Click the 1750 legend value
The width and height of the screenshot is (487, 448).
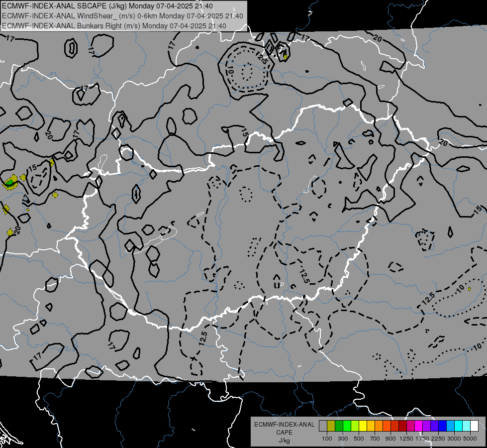[423, 439]
